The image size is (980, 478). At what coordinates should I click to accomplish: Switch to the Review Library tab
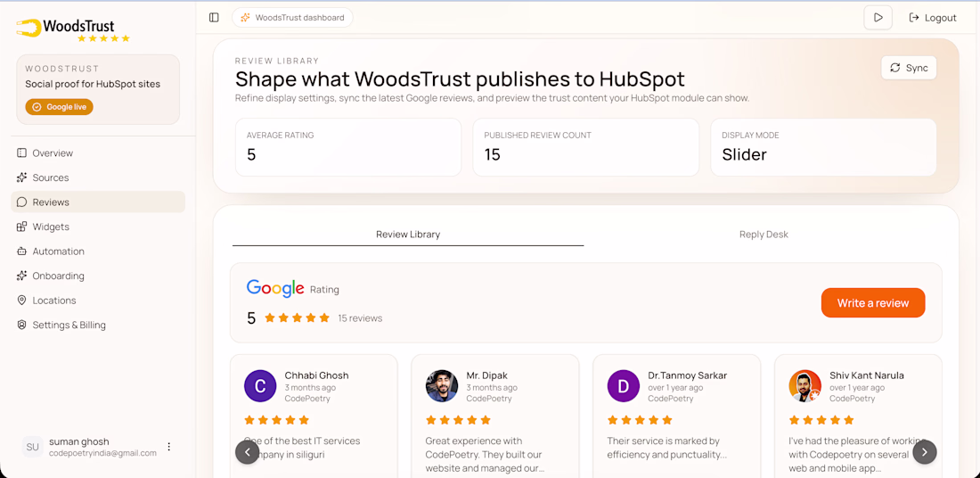(408, 235)
